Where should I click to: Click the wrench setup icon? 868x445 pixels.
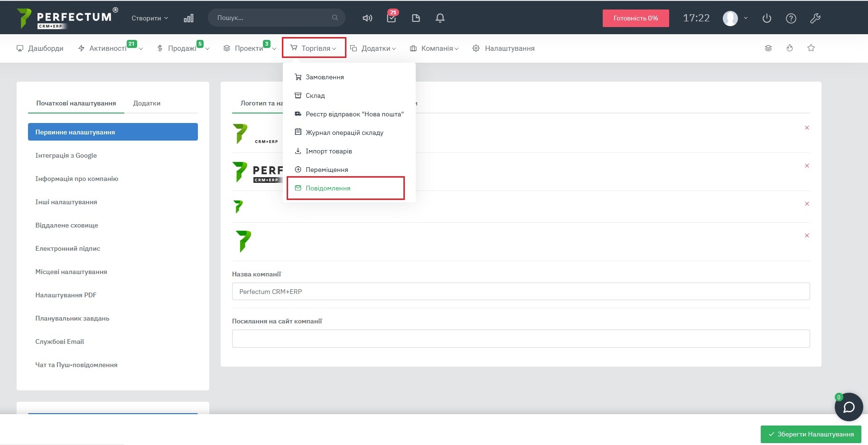click(815, 18)
